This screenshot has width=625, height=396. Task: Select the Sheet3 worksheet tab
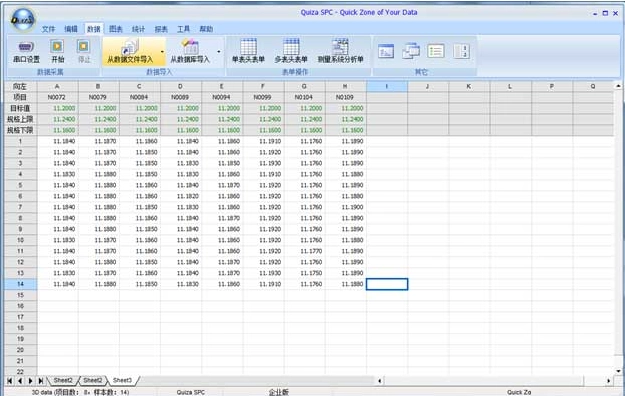coord(122,380)
